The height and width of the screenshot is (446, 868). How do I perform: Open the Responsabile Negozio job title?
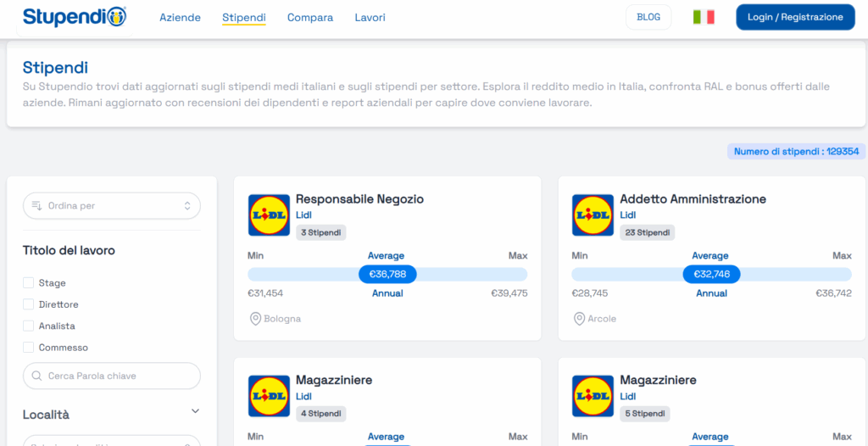pos(359,199)
